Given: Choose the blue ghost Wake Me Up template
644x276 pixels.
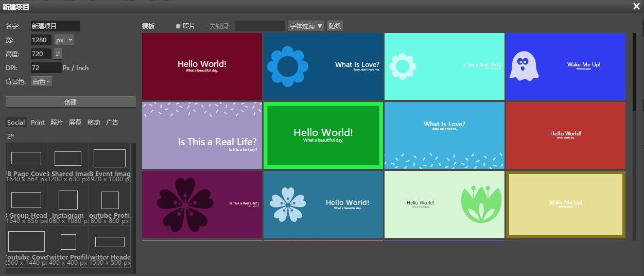Looking at the screenshot, I should pyautogui.click(x=565, y=66).
